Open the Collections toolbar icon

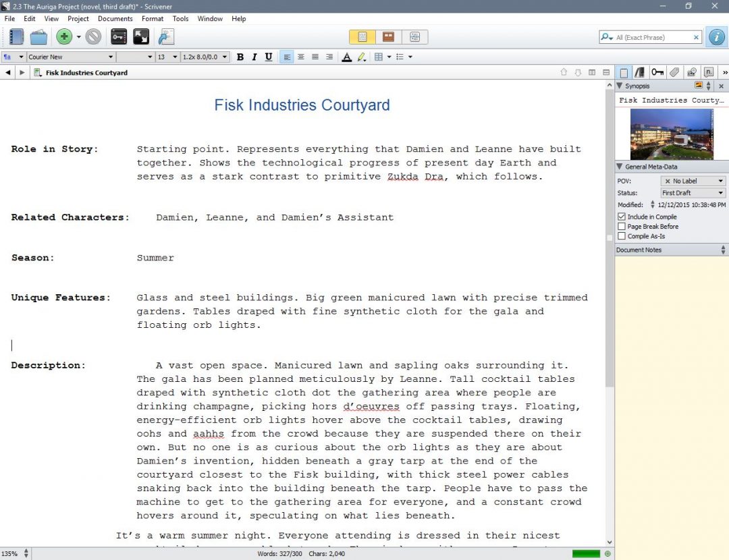(x=38, y=36)
